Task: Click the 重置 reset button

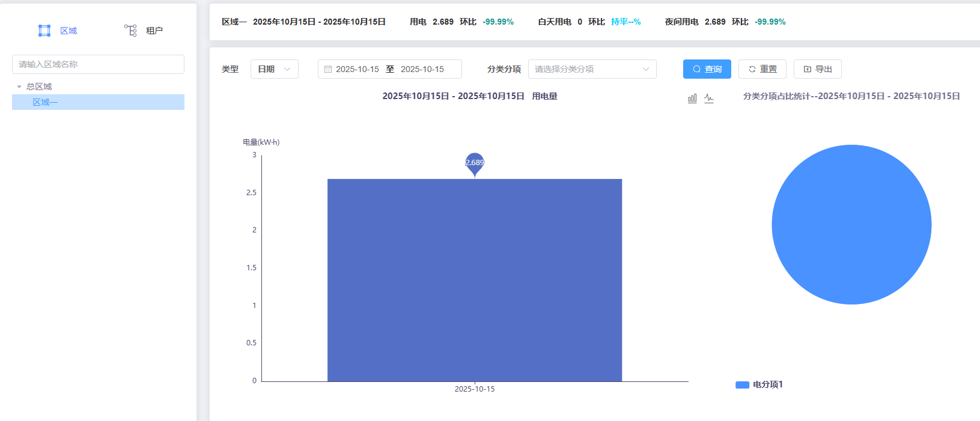Action: coord(762,69)
